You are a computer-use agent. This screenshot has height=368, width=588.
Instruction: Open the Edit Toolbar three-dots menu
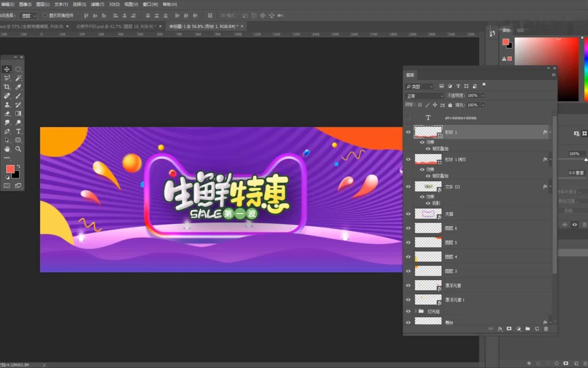pyautogui.click(x=7, y=158)
